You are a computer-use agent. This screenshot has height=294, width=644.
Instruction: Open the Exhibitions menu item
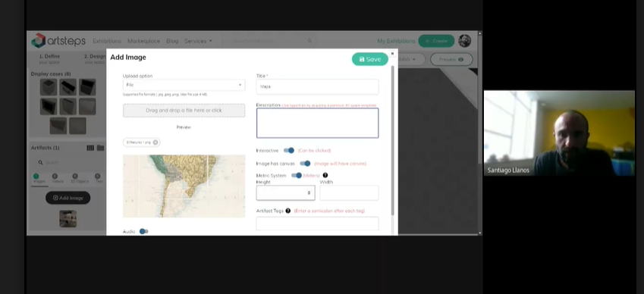click(x=107, y=41)
